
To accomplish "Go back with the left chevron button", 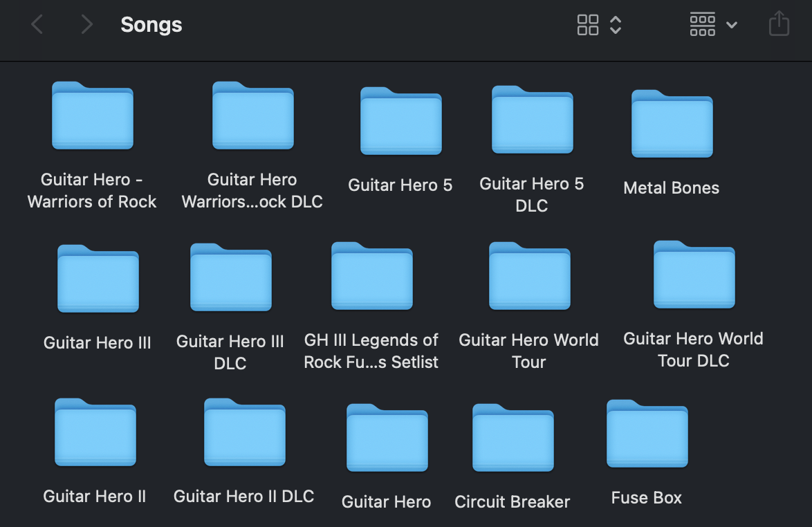I will (x=37, y=24).
